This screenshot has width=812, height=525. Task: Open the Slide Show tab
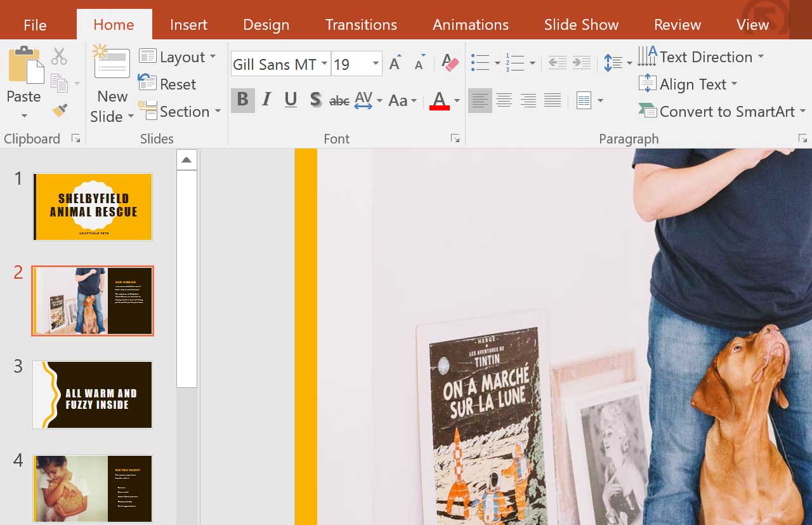580,24
